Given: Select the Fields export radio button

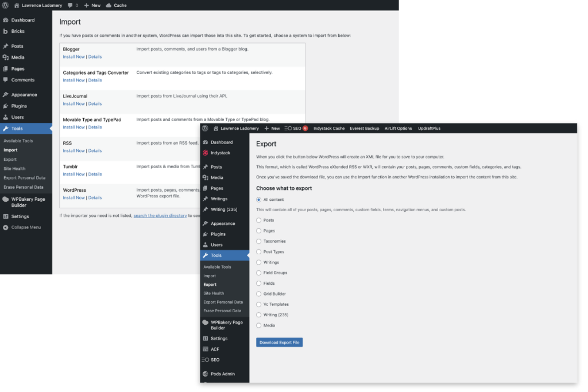Looking at the screenshot, I should 259,284.
